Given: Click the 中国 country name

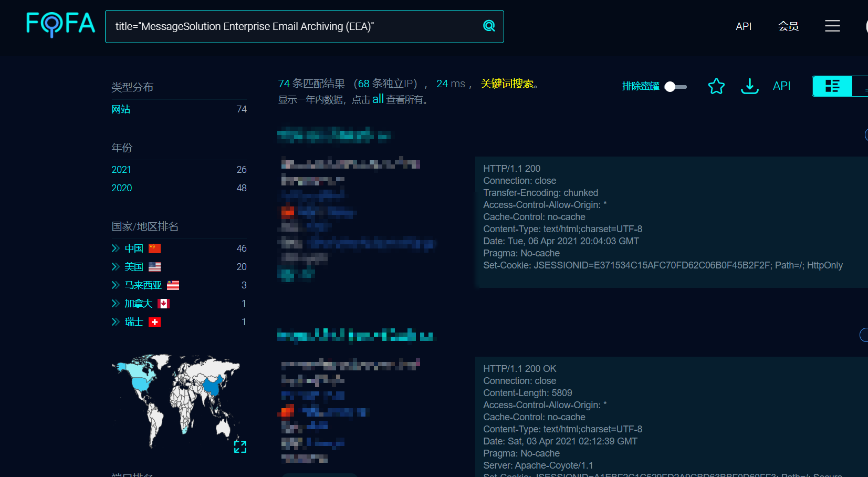Looking at the screenshot, I should tap(134, 248).
